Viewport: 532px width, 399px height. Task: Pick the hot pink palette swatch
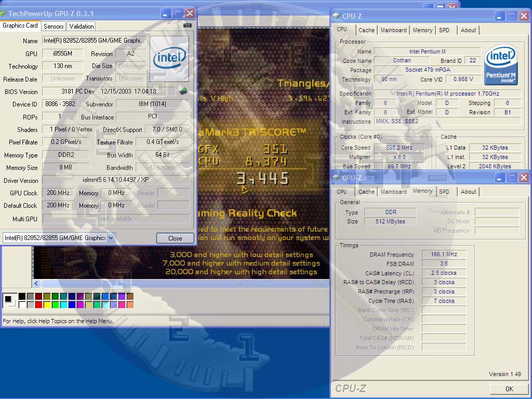(x=122, y=304)
